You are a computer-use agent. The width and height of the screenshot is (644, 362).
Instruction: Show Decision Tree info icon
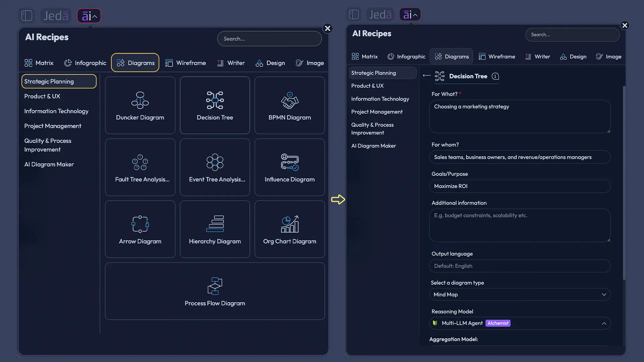(495, 76)
